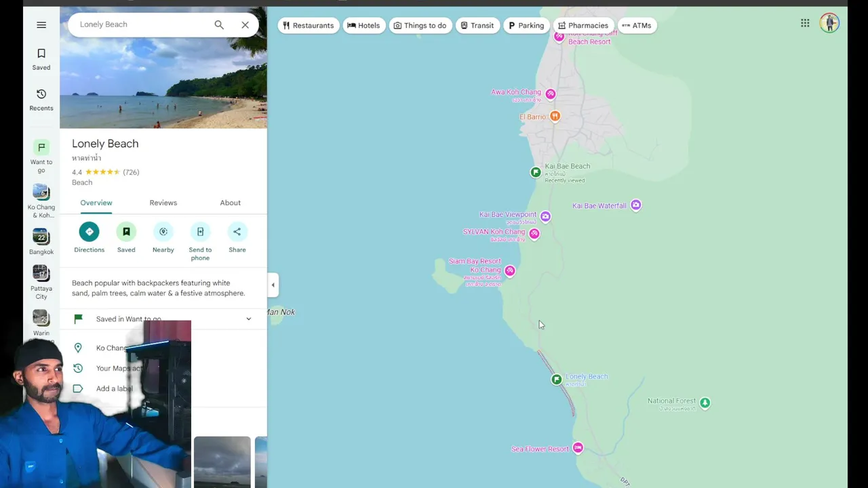The height and width of the screenshot is (488, 868).
Task: Click the (726) reviews count
Action: pos(131,172)
